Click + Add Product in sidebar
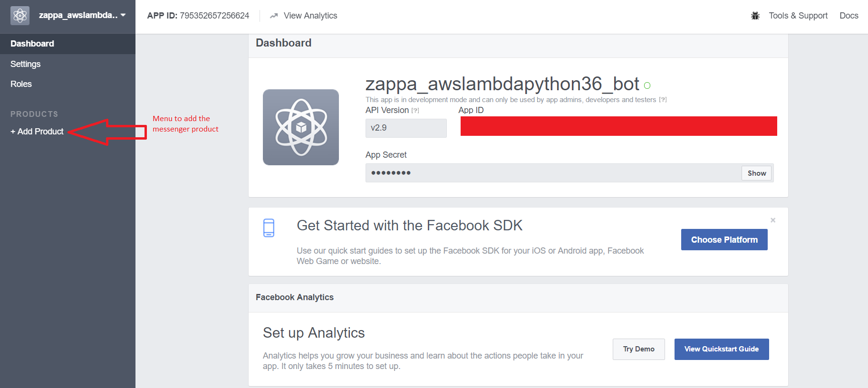Screen dimensions: 868x388 (37, 132)
